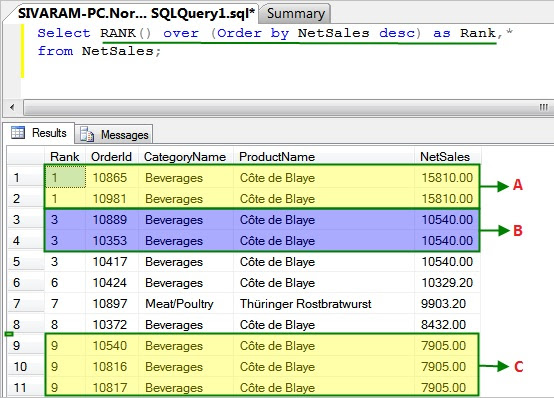The image size is (554, 398).
Task: Click NetSales value in order 10417 row
Action: [x=447, y=262]
